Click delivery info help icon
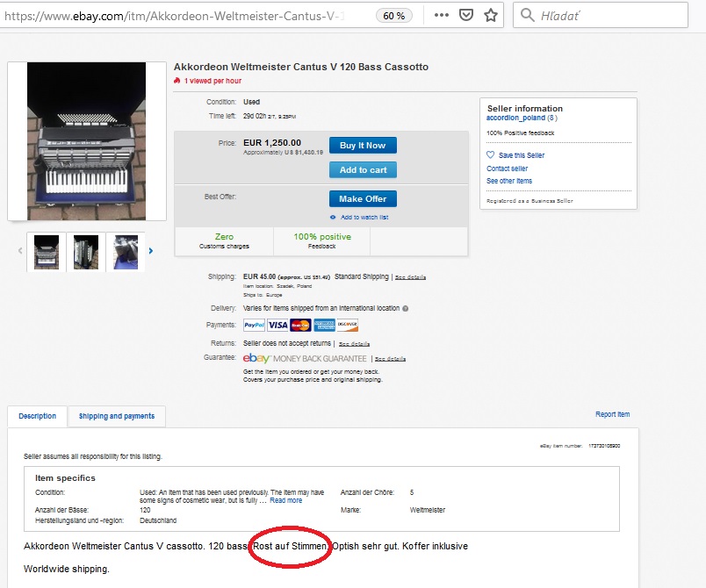The image size is (706, 588). coord(405,309)
